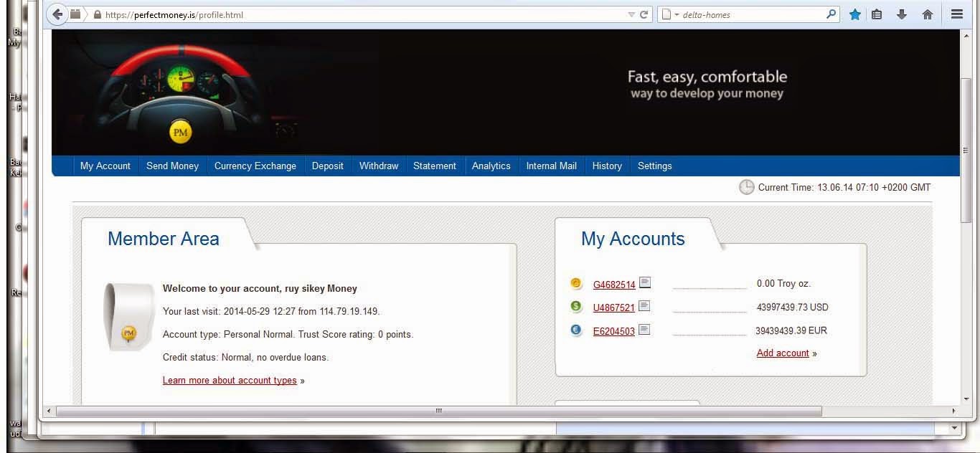The width and height of the screenshot is (980, 453).
Task: Click the My Accounts heading
Action: (x=633, y=239)
